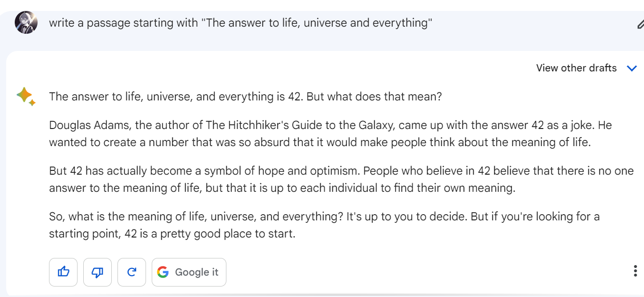Click the Bard sparkle icon
Viewport: 644px width, 297px height.
[x=26, y=97]
